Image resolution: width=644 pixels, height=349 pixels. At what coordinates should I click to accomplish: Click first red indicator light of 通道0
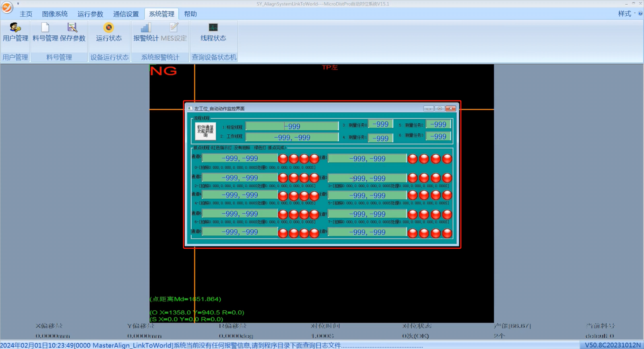coord(283,159)
